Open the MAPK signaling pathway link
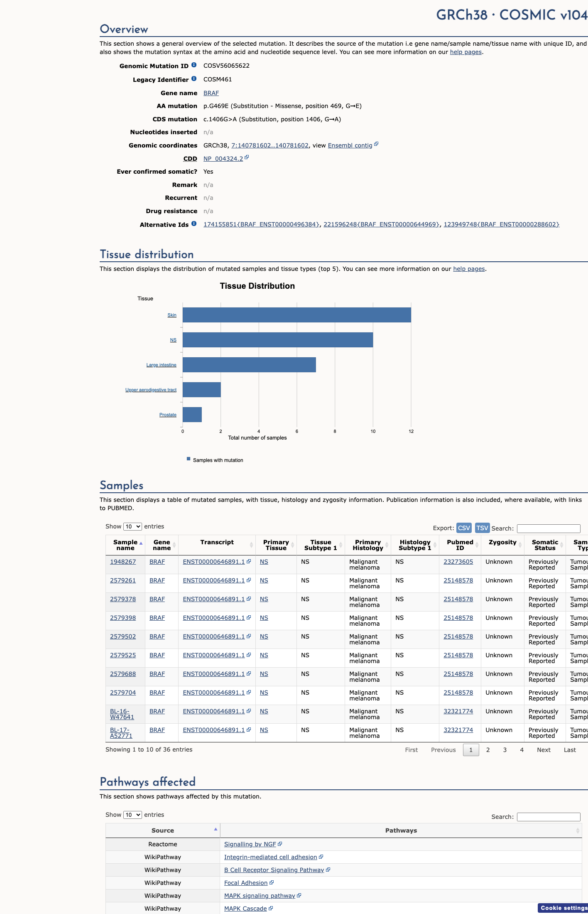The image size is (588, 914). pos(260,896)
